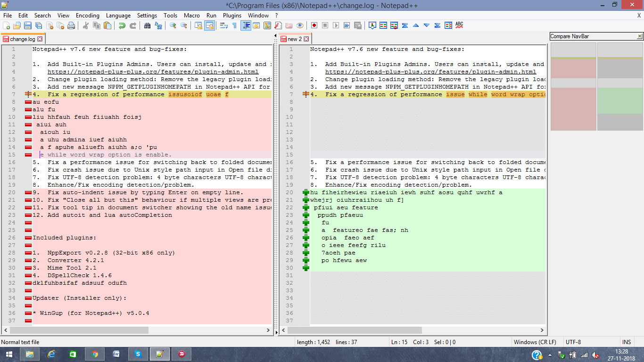
Task: Open the Language menu
Action: 118,16
